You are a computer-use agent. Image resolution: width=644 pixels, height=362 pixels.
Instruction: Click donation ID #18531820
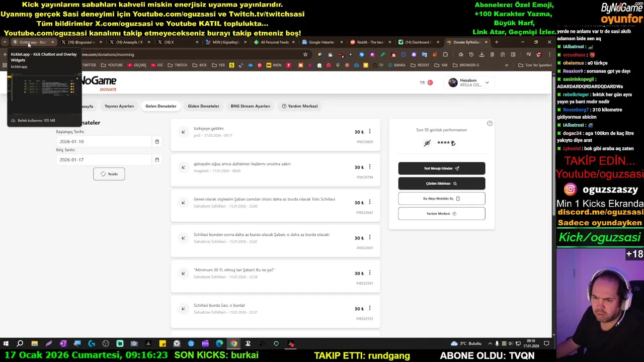tap(365, 142)
